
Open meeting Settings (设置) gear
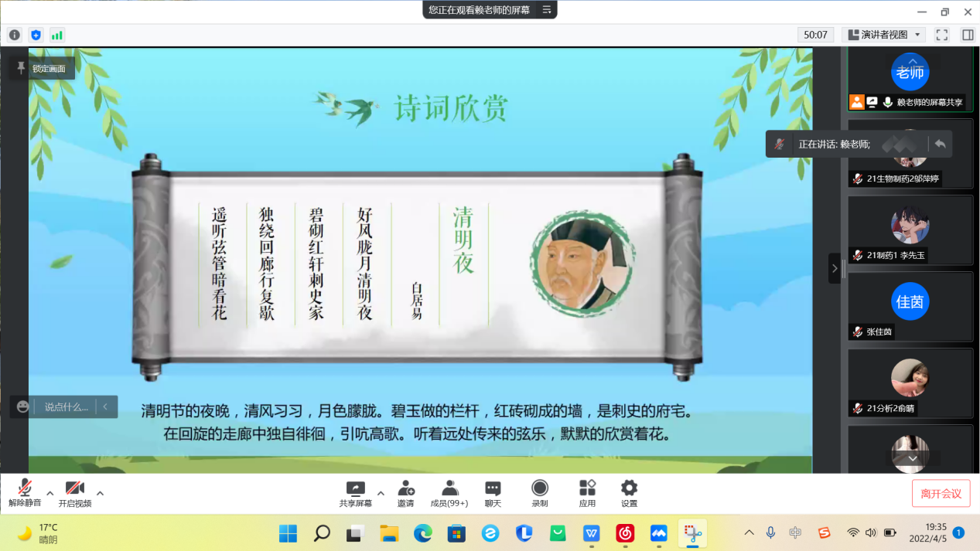tap(629, 493)
